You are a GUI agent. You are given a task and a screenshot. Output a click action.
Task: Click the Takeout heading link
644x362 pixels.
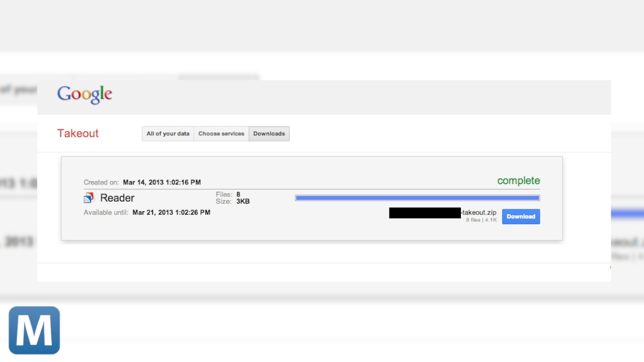pos(78,133)
